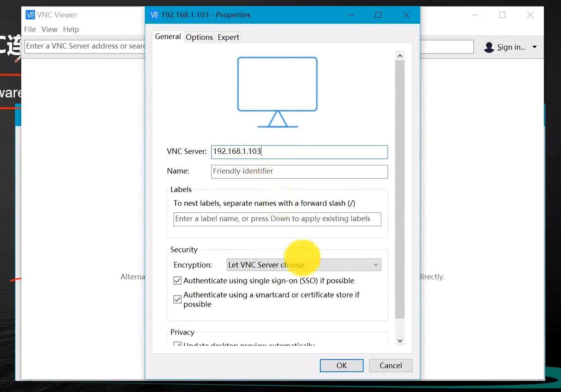This screenshot has width=561, height=392.
Task: Minimize the Properties dialog
Action: (351, 15)
